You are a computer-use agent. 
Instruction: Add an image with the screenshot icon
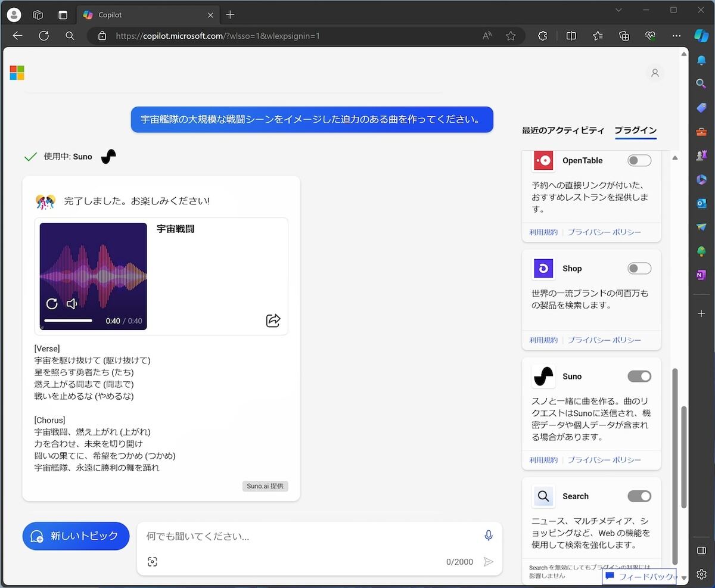[152, 562]
